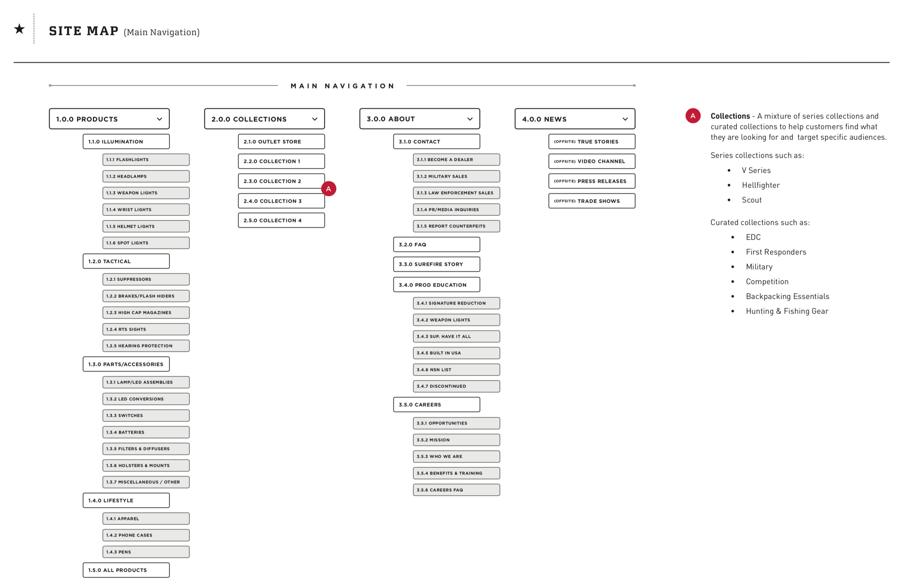Viewport: 904px width, 588px height.
Task: Select 1.3.7 Miscellaneous / Other
Action: coord(146,482)
